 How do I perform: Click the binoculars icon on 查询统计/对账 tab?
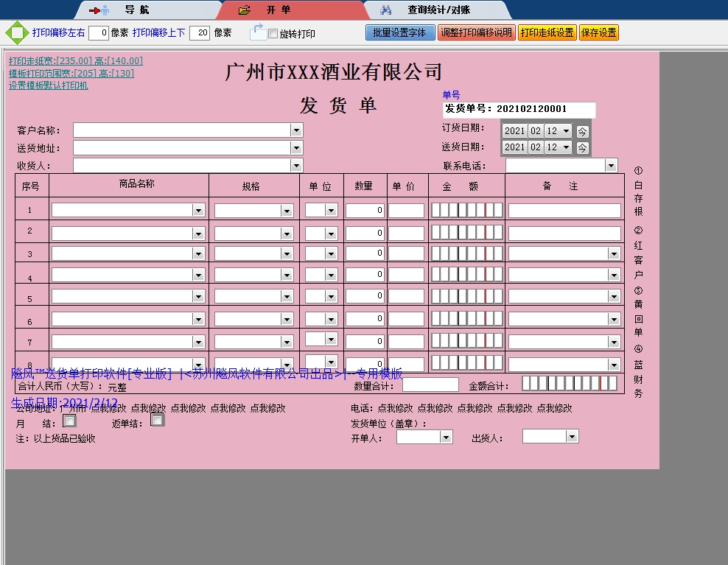point(385,10)
